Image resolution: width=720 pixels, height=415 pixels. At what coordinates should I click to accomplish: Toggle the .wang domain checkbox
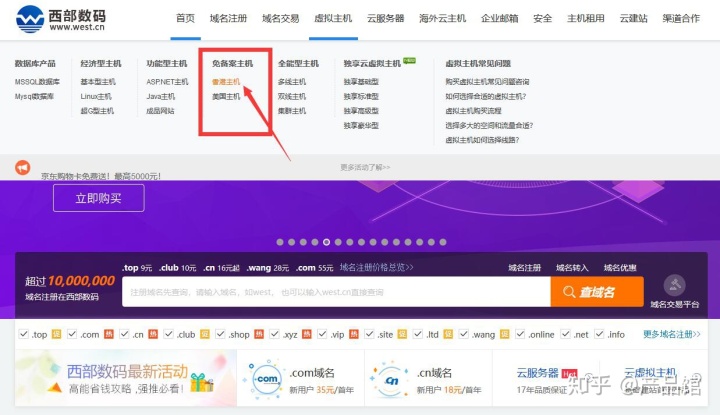(x=464, y=334)
